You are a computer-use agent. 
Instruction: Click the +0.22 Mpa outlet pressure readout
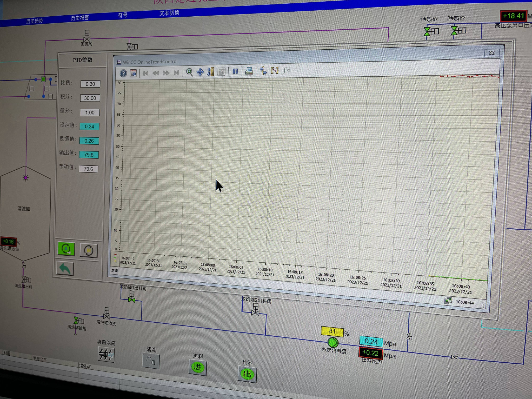(370, 353)
